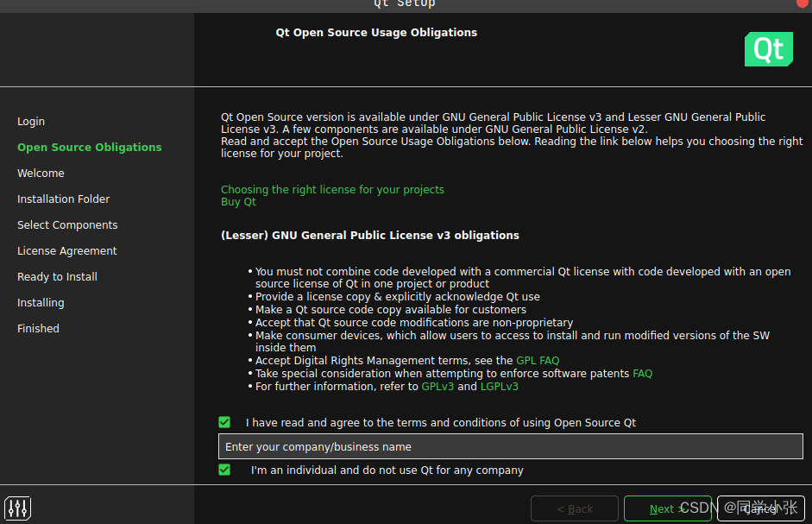Select the Installation Folder step
The width and height of the screenshot is (812, 524).
(63, 199)
